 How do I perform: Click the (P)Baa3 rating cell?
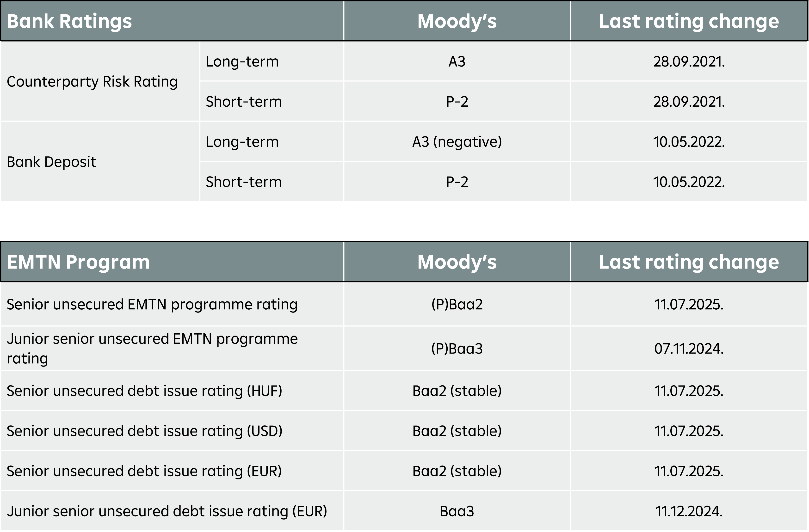[x=457, y=349]
